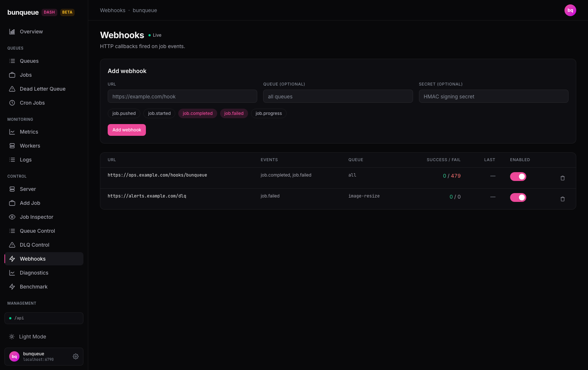588x370 pixels.
Task: Click the DLQ Control warning icon
Action: tap(12, 245)
